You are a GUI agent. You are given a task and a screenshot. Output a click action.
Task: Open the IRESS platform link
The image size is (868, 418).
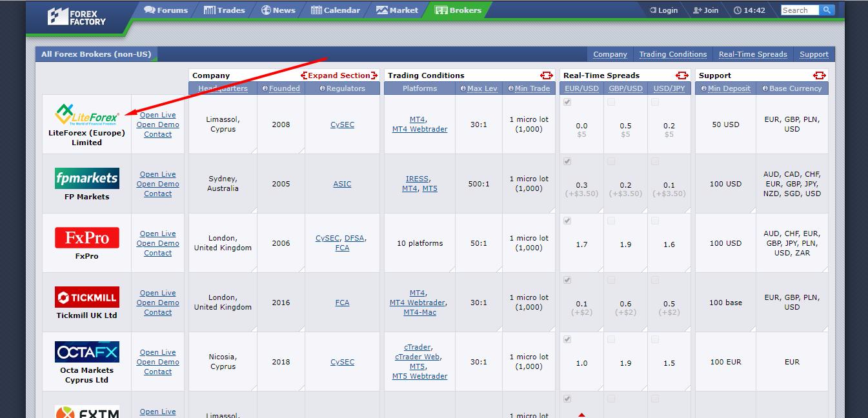pos(417,179)
